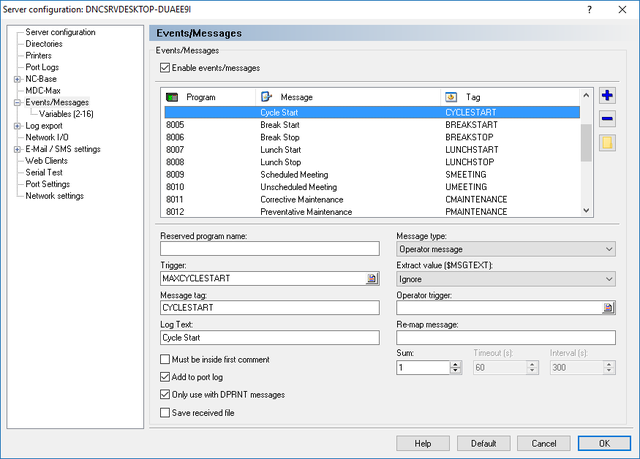Collapse the Events/Messages tree node
The height and width of the screenshot is (459, 640).
point(17,102)
